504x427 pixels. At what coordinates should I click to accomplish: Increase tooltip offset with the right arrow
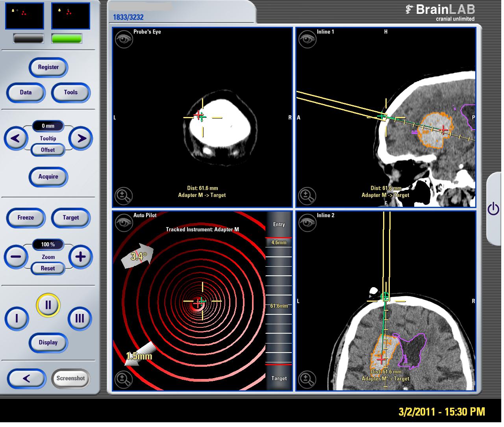pos(81,139)
